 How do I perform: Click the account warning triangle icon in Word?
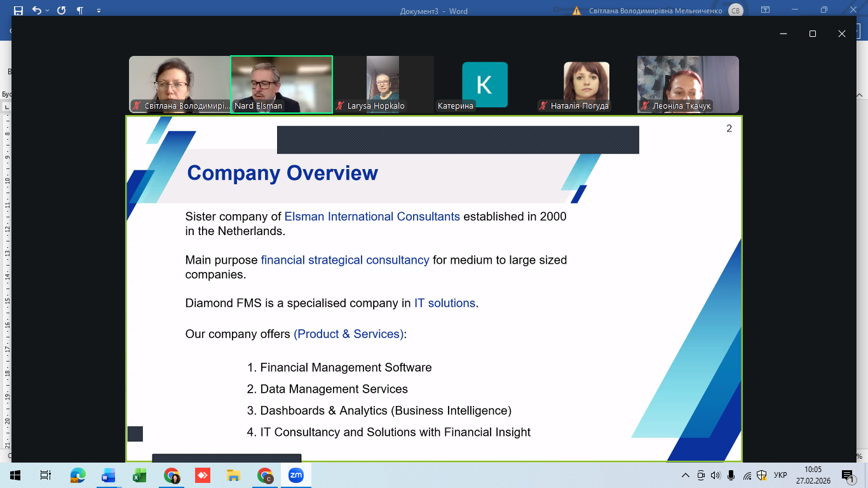click(577, 11)
